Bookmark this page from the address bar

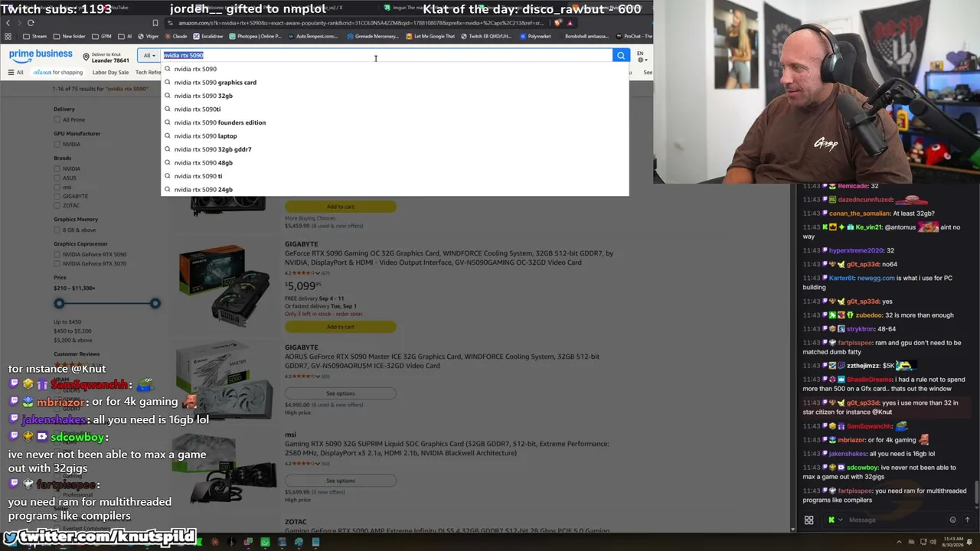pyautogui.click(x=155, y=23)
